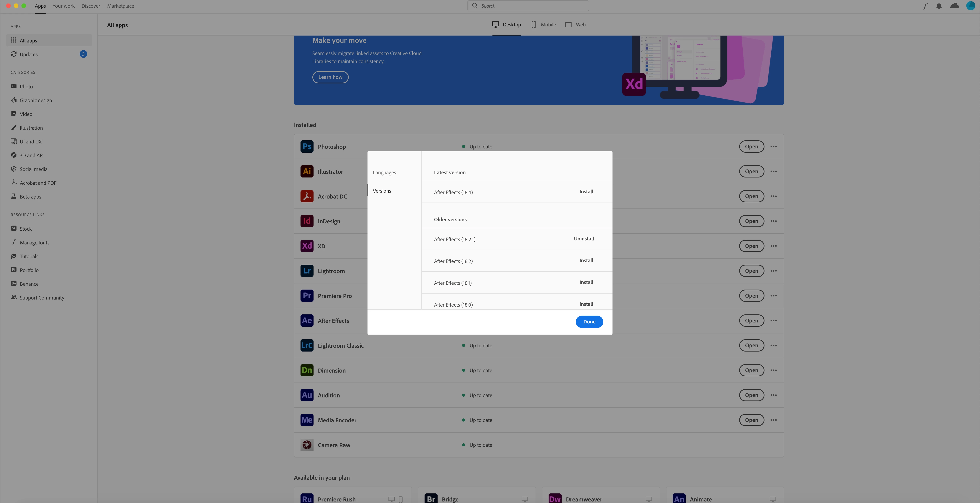980x503 pixels.
Task: Open more options for Audition
Action: pos(773,395)
